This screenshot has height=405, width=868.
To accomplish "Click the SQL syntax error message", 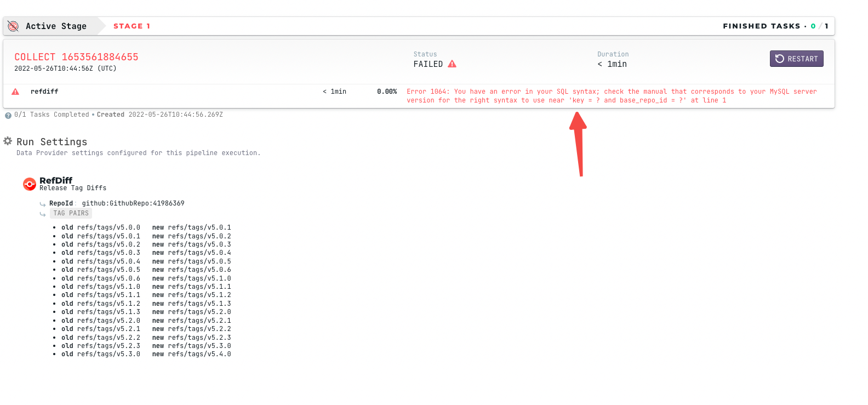I will pyautogui.click(x=612, y=96).
